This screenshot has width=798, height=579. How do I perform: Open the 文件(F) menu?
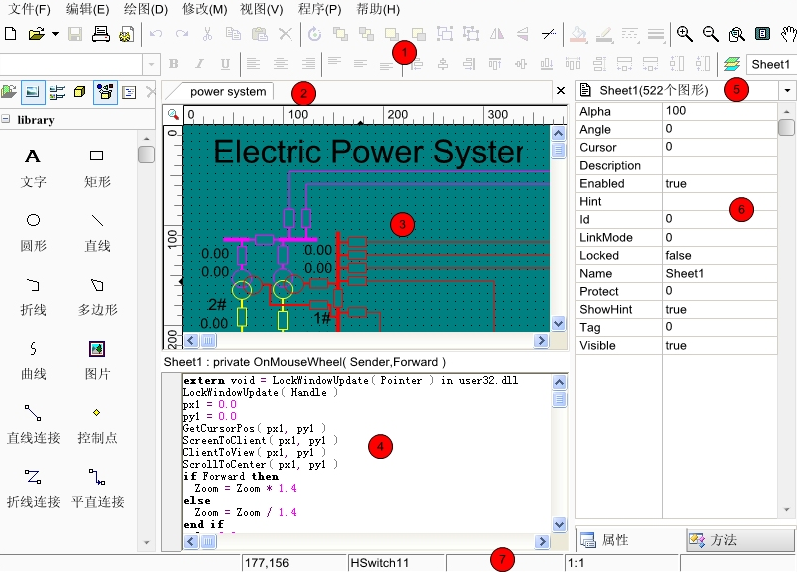(30, 9)
